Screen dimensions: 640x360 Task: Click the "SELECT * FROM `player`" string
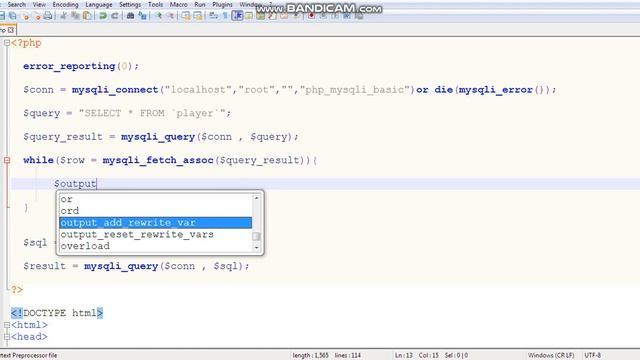(x=152, y=113)
